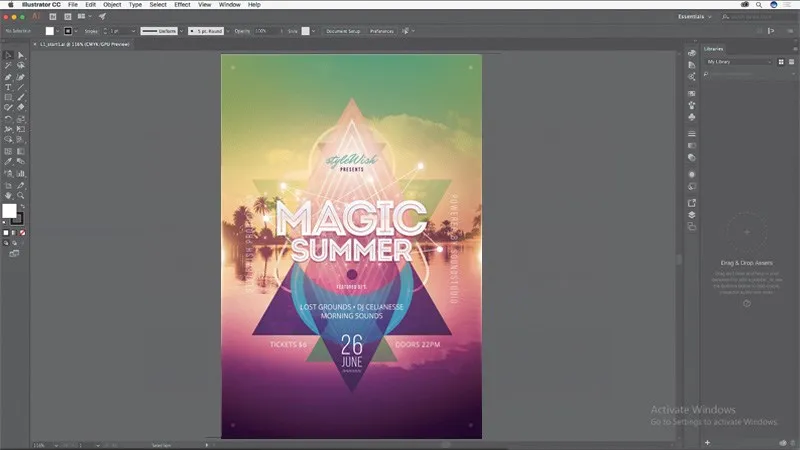Select the Type tool
This screenshot has height=450, width=800.
tap(8, 87)
